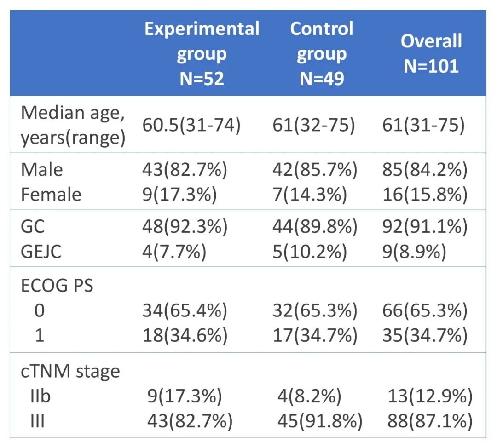Select the Median age, years(range) row label
497x448 pixels.
click(73, 125)
